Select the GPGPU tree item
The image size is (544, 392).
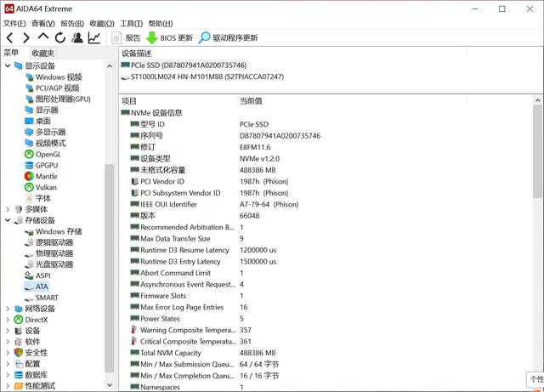coord(42,165)
